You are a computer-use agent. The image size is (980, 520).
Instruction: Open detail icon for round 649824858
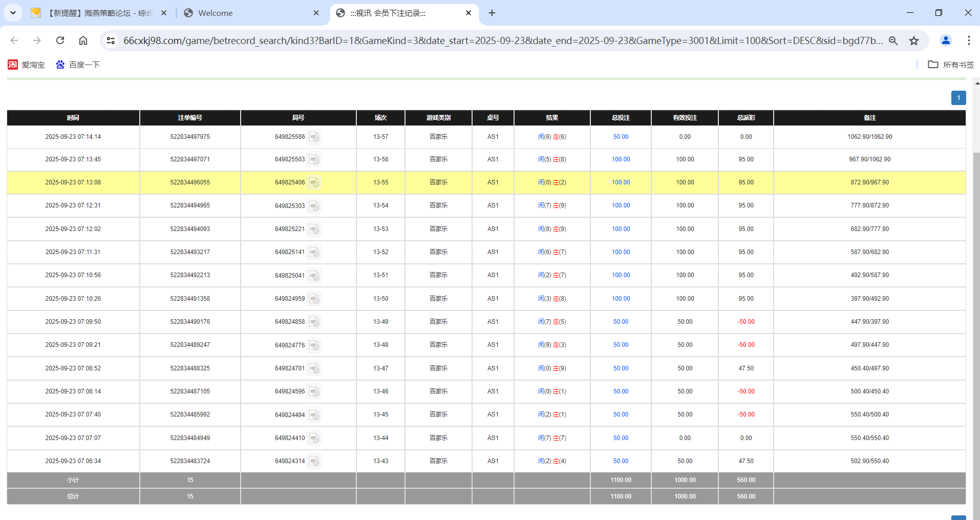[314, 322]
